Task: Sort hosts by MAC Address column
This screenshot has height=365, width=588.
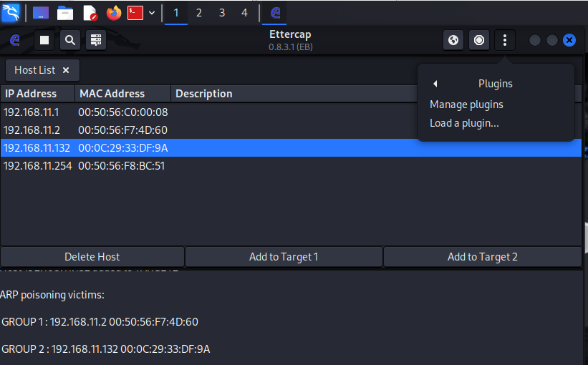Action: [x=122, y=94]
